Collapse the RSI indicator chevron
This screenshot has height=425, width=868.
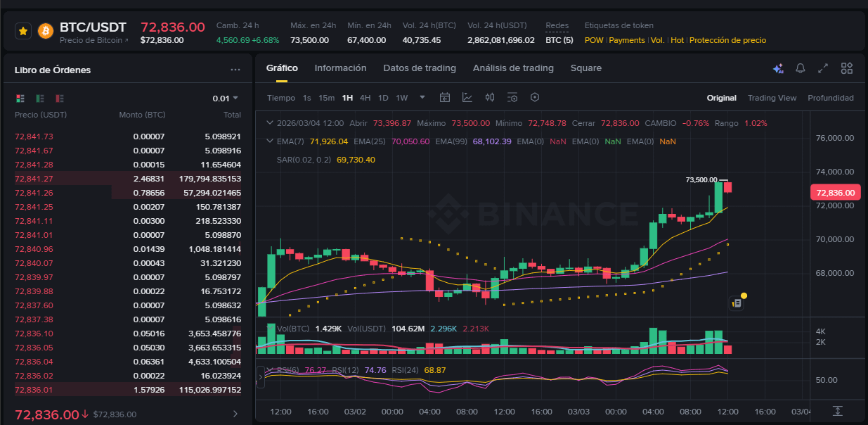pos(270,369)
